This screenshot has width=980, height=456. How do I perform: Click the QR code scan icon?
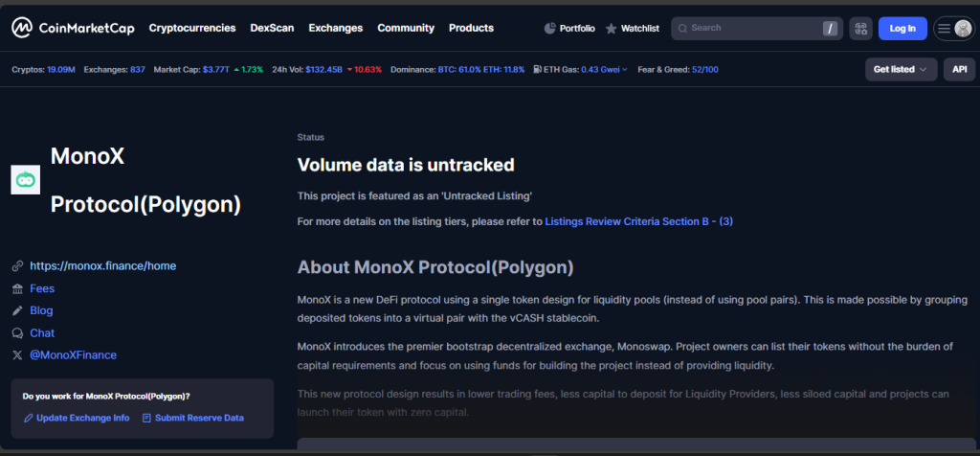860,29
